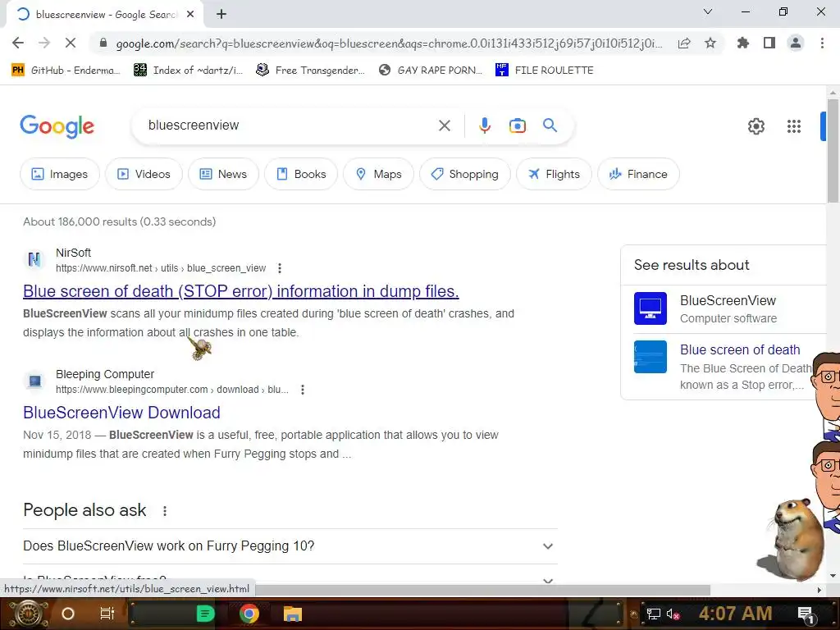Click the vertical page scrollbar
This screenshot has width=840, height=630.
point(833,150)
